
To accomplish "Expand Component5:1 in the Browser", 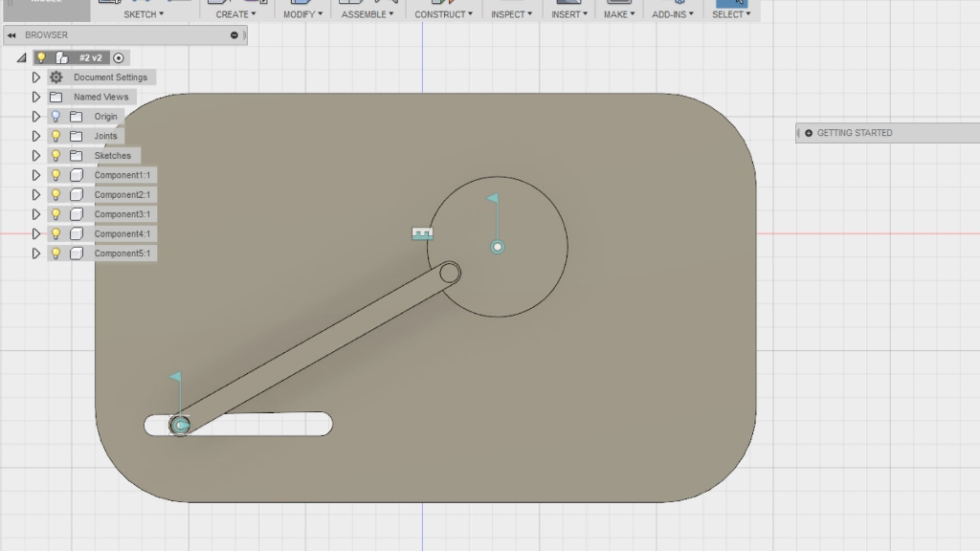I will [x=36, y=253].
